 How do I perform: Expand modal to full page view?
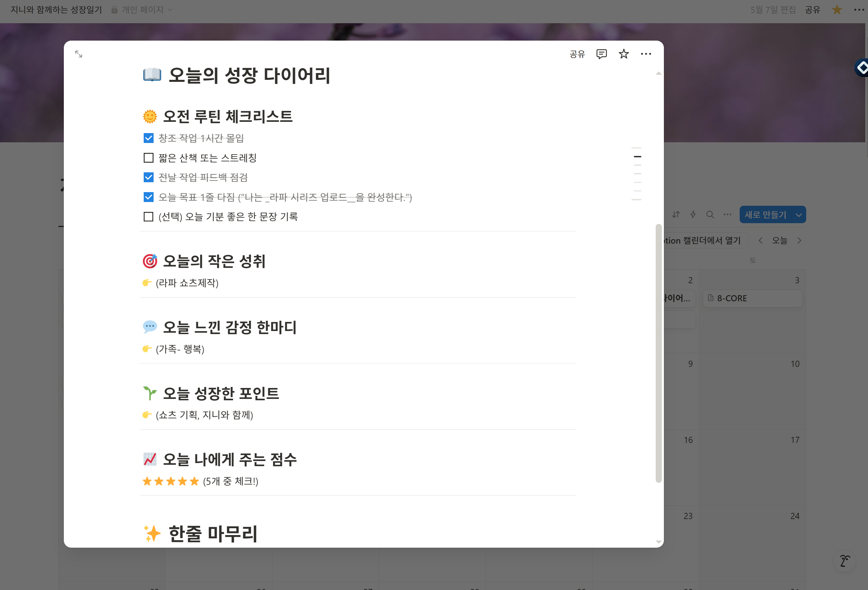click(79, 54)
